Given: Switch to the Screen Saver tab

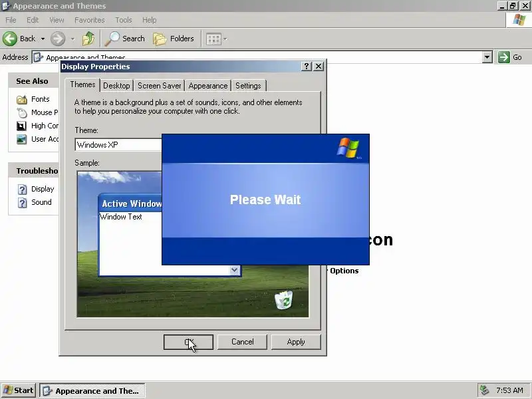Looking at the screenshot, I should click(159, 86).
